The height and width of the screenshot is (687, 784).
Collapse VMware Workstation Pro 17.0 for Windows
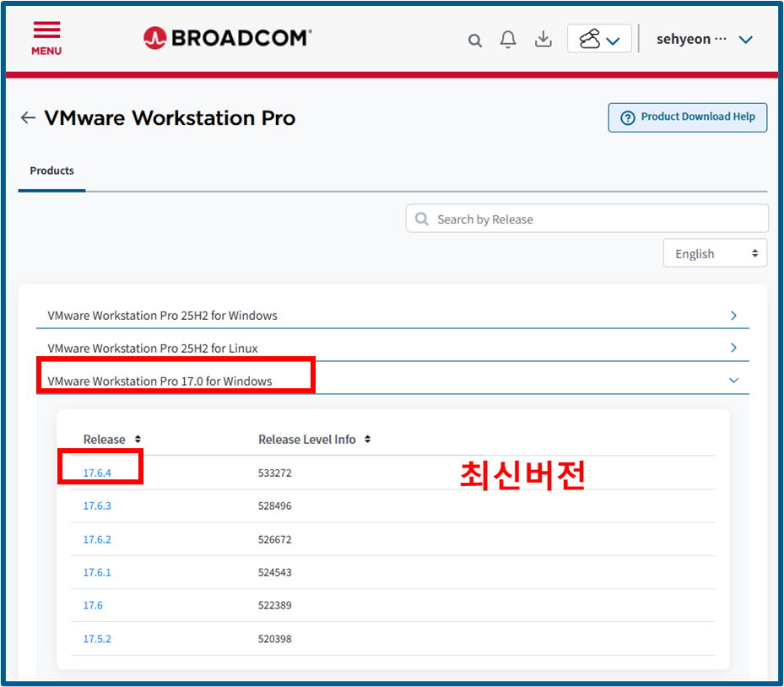click(x=392, y=381)
